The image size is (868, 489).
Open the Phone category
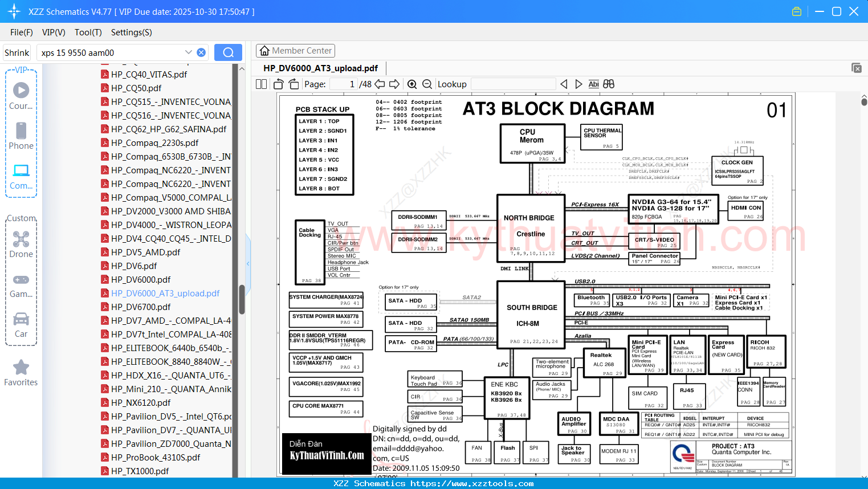click(x=21, y=136)
